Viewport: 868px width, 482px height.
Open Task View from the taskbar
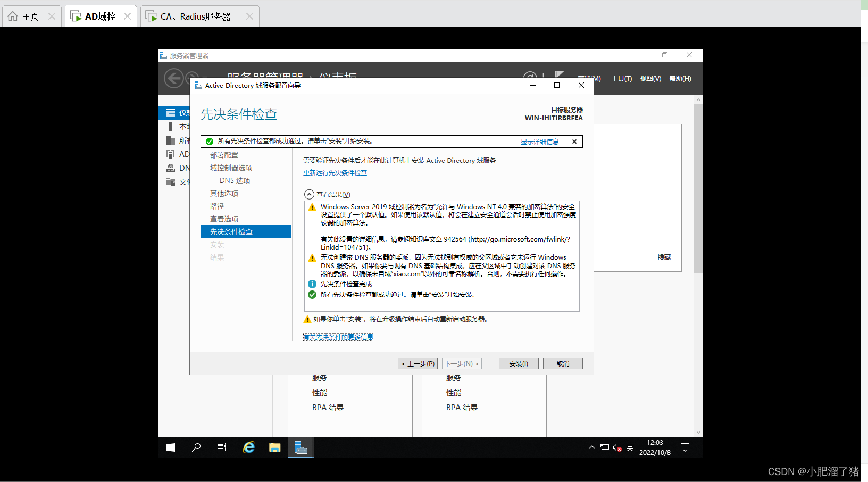click(x=222, y=448)
